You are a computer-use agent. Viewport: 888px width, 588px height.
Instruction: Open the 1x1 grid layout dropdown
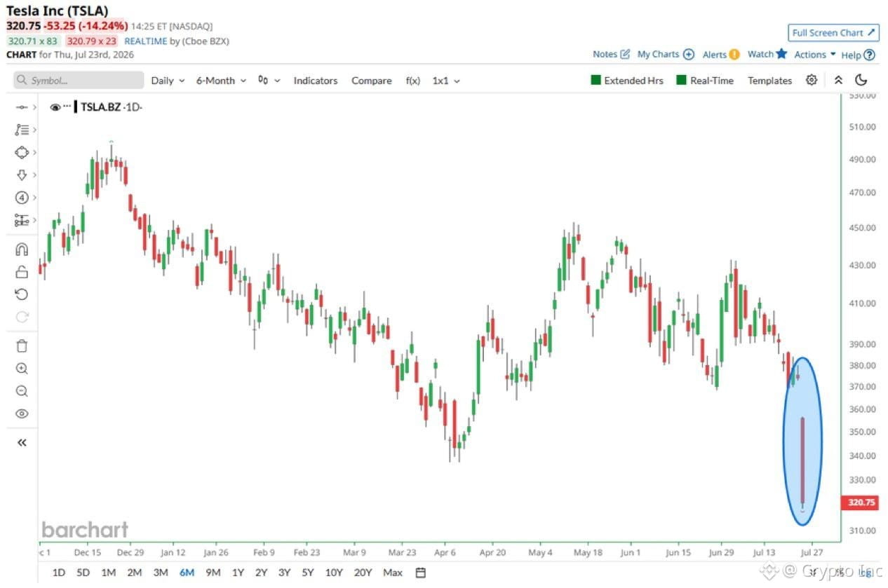click(x=446, y=81)
